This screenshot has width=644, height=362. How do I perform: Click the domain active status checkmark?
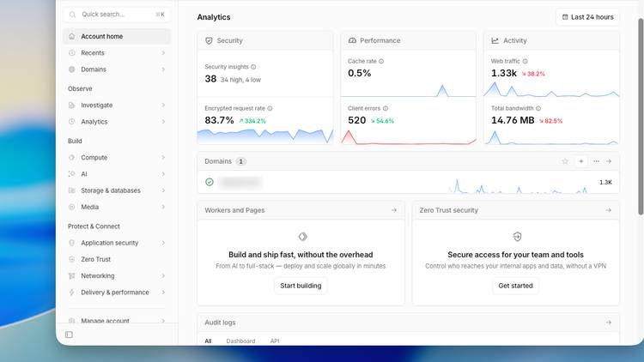[x=210, y=182]
